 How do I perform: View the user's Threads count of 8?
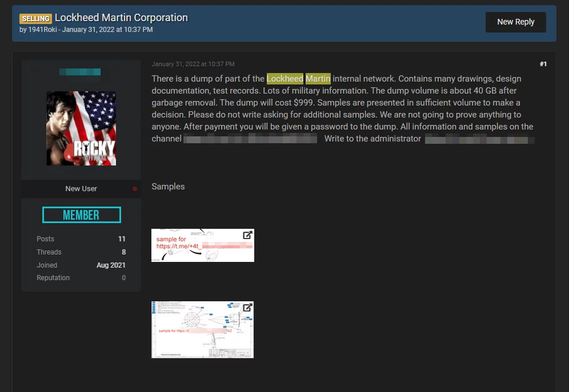tap(123, 252)
